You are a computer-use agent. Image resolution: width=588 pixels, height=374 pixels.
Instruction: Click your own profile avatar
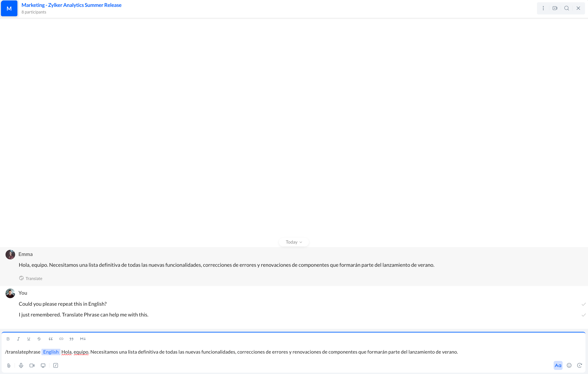(x=10, y=293)
